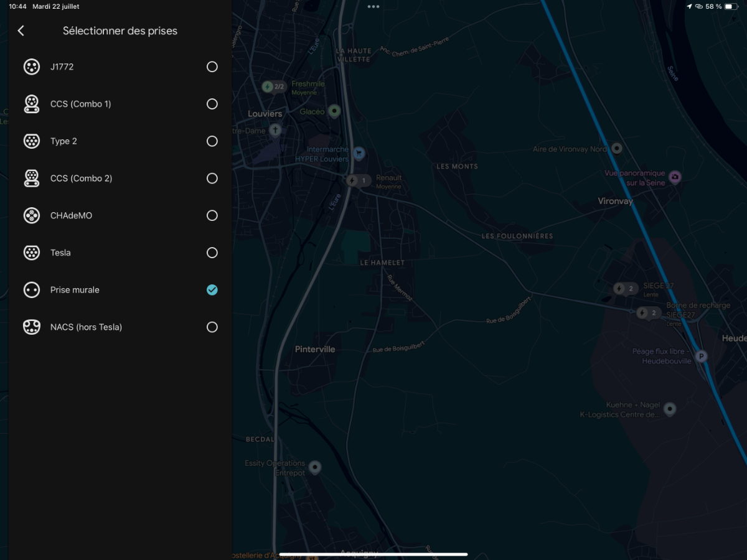The image size is (747, 560).
Task: Go back using the left arrow
Action: (x=21, y=30)
